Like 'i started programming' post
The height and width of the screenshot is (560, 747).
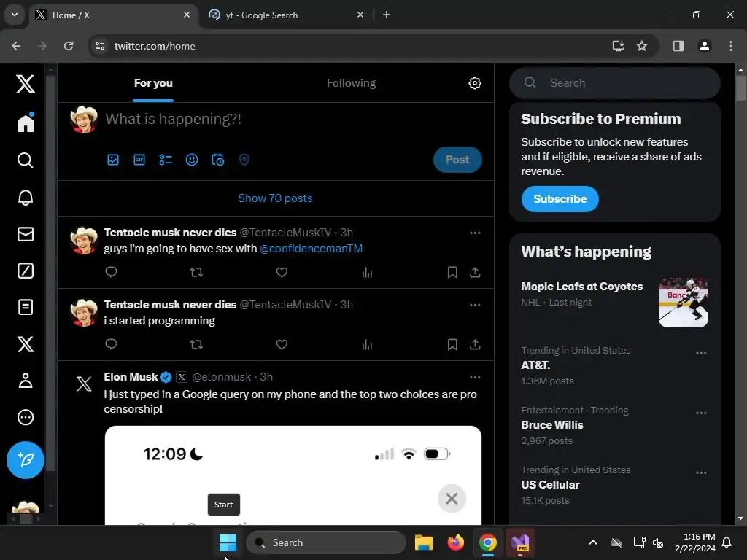pyautogui.click(x=282, y=344)
